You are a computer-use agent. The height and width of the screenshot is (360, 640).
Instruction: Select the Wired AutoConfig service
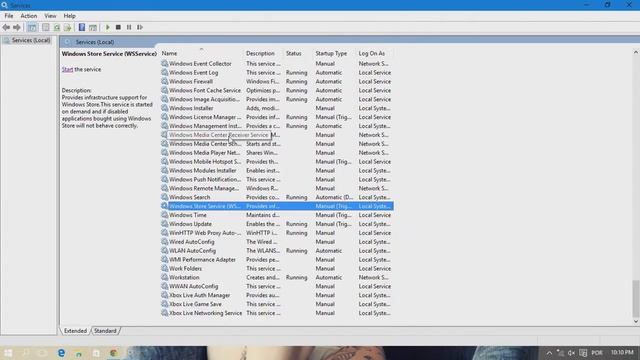277,242
